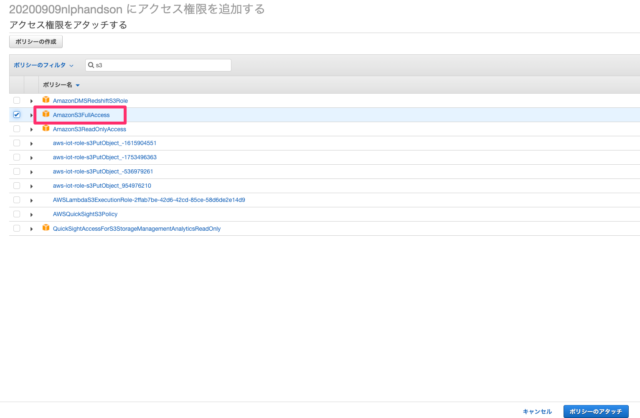
Task: Sort by ポリシー名 column header
Action: pyautogui.click(x=61, y=85)
